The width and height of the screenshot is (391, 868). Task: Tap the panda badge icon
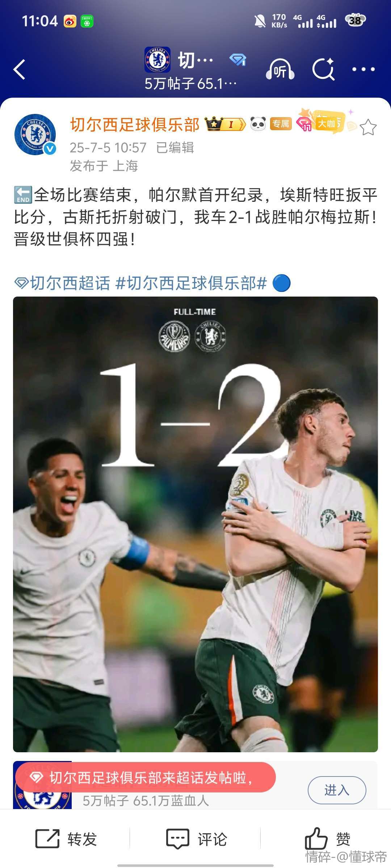(x=258, y=124)
